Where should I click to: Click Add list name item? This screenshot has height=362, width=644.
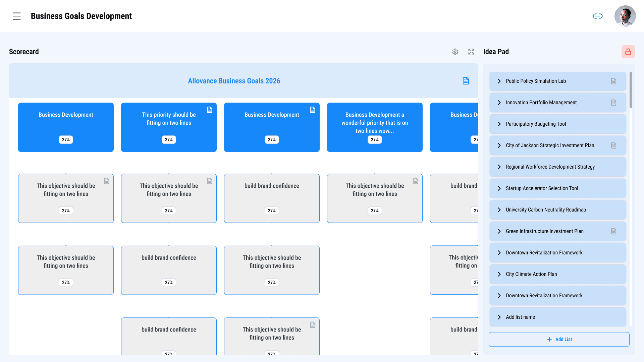pyautogui.click(x=520, y=317)
